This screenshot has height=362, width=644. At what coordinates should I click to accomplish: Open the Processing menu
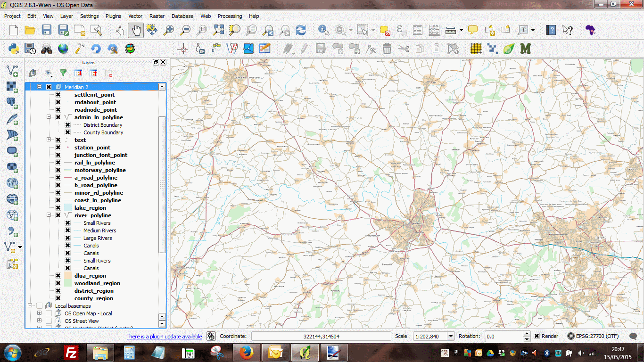[230, 16]
